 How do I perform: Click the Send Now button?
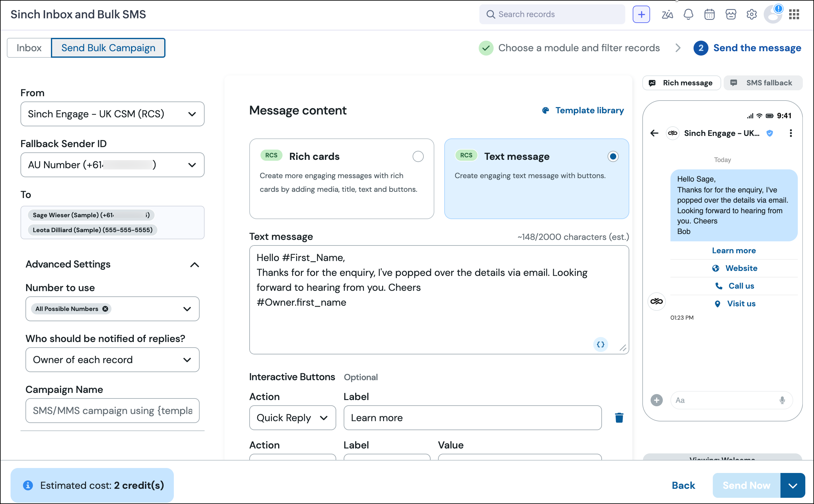tap(746, 485)
